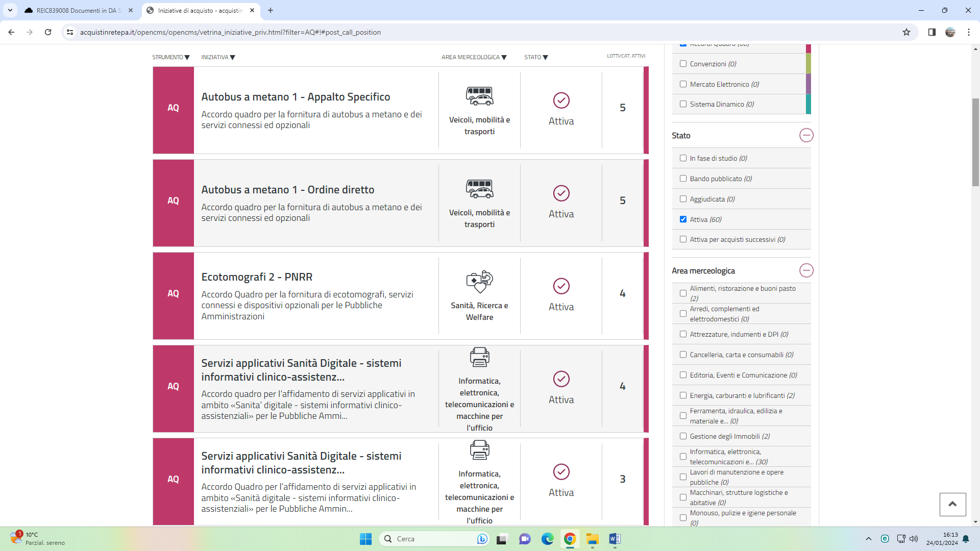The height and width of the screenshot is (551, 980).
Task: Open the Ecotomografi 2 - PNRR initiative
Action: 257,277
